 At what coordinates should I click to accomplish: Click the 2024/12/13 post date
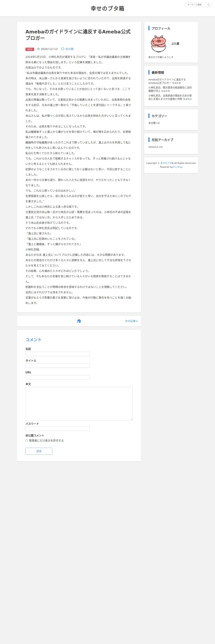(49, 49)
